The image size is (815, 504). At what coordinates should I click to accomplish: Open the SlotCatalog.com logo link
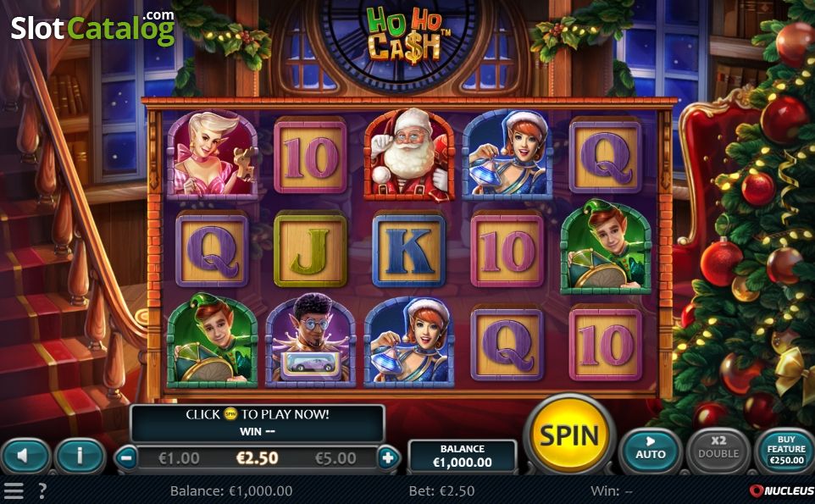(x=93, y=28)
